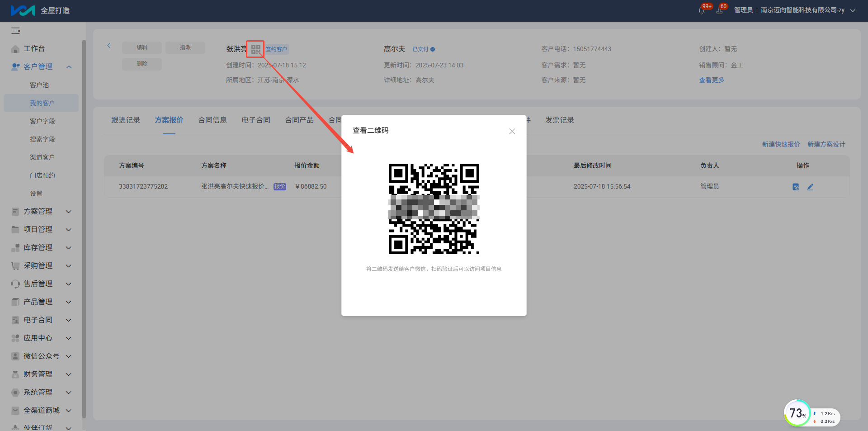Collapse the sidebar menu toggle

click(x=15, y=31)
